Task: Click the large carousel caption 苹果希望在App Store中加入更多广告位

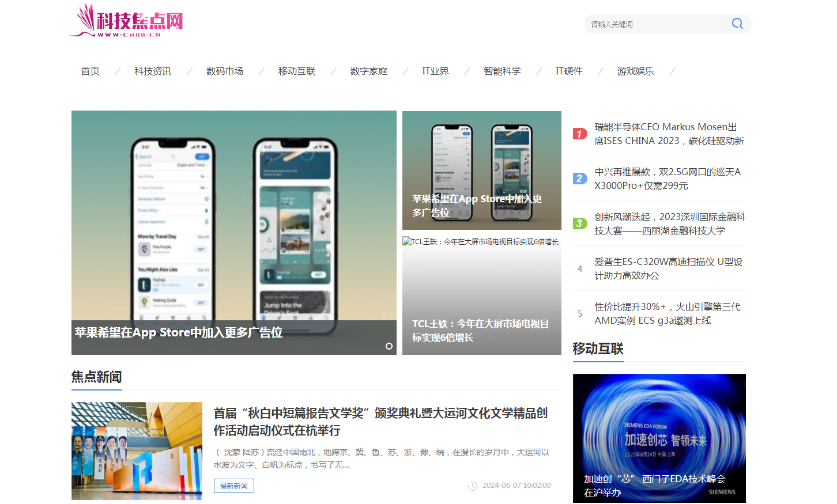Action: [x=179, y=332]
